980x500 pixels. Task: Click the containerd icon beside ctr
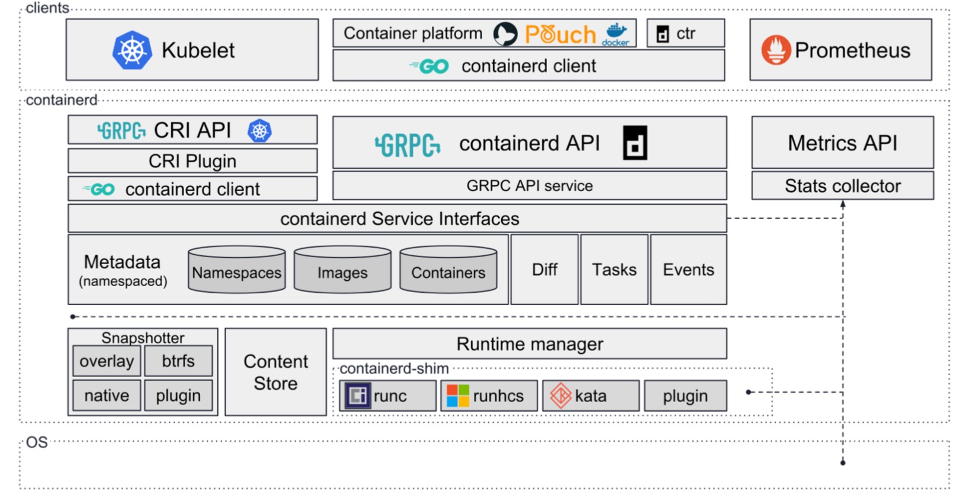click(x=663, y=34)
